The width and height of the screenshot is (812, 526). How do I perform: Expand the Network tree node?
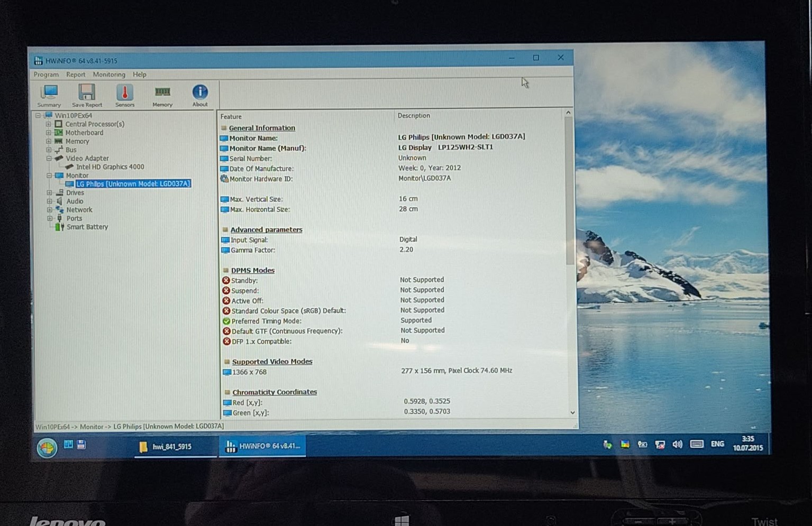tap(50, 209)
